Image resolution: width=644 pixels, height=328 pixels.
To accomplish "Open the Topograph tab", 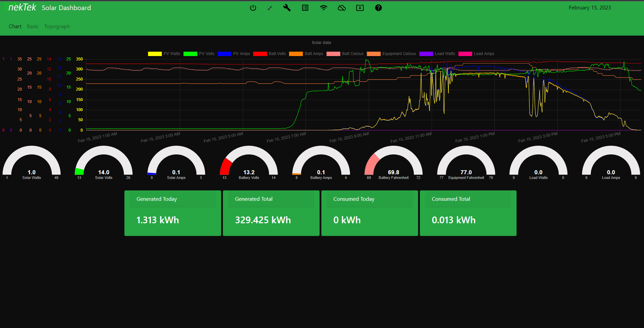I will pos(57,27).
